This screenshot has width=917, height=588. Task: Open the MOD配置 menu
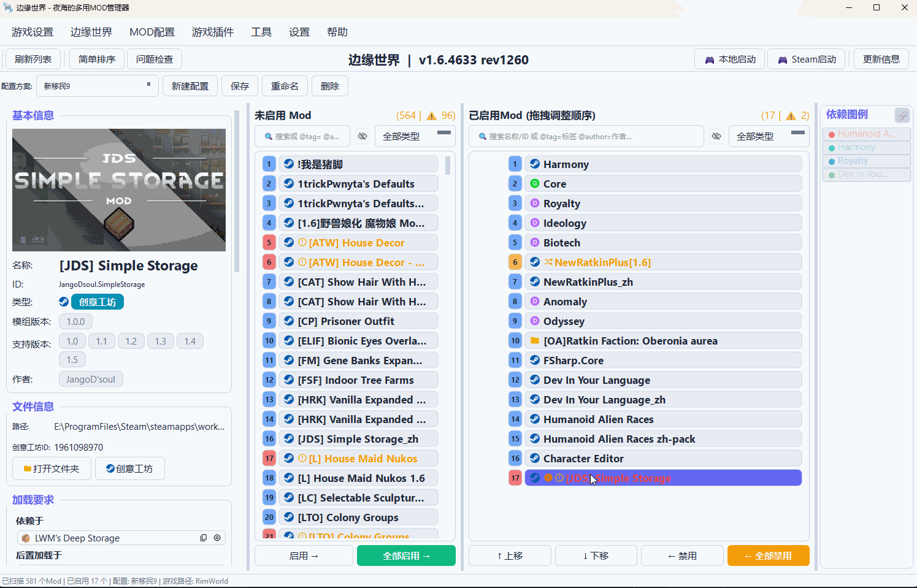(152, 32)
